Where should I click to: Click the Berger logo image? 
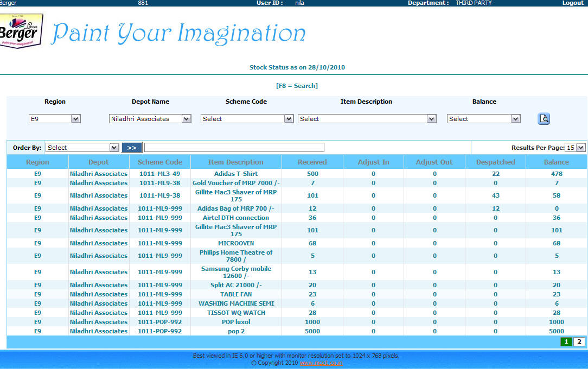coord(21,31)
